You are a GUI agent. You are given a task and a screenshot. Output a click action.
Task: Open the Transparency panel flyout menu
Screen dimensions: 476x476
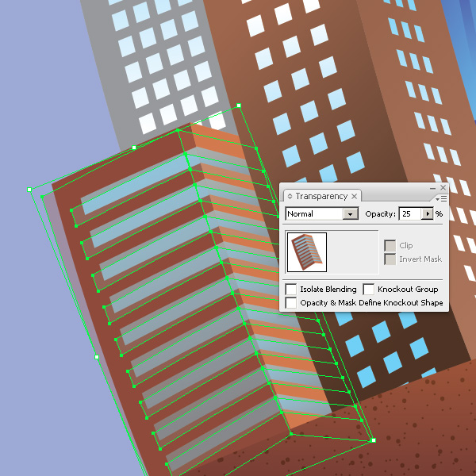point(441,199)
